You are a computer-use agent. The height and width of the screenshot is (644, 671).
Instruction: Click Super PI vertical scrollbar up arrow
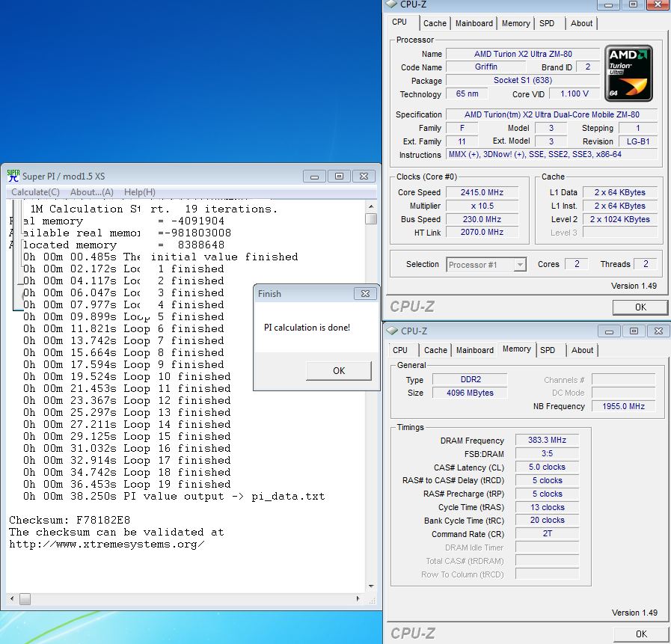(x=371, y=206)
